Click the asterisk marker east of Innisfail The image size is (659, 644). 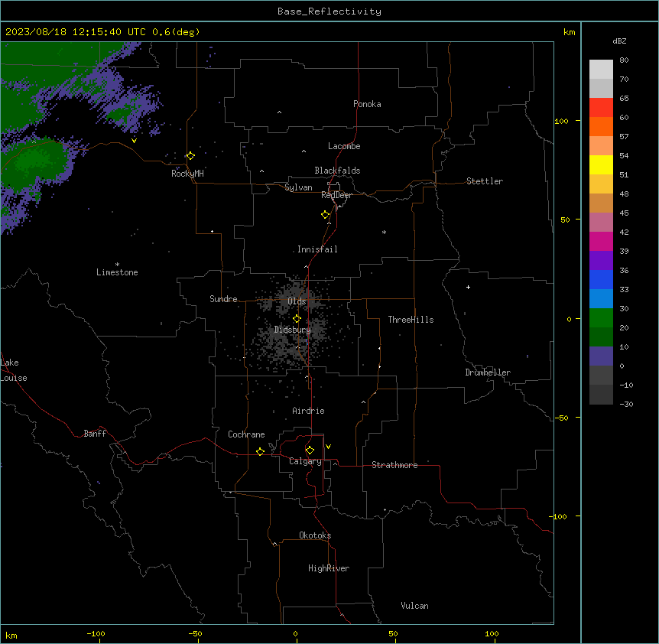[384, 232]
